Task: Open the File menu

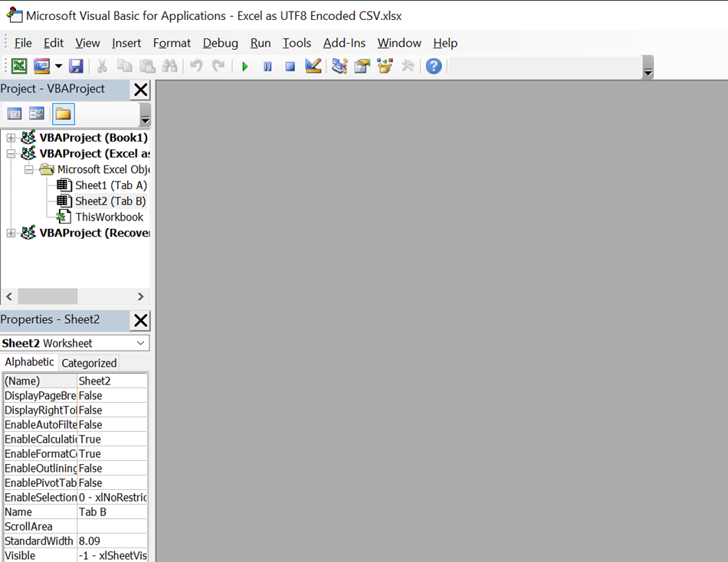Action: tap(23, 43)
